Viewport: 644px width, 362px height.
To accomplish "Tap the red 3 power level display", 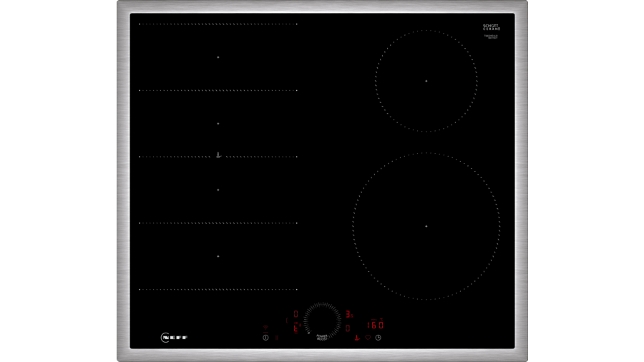I will 348,314.
